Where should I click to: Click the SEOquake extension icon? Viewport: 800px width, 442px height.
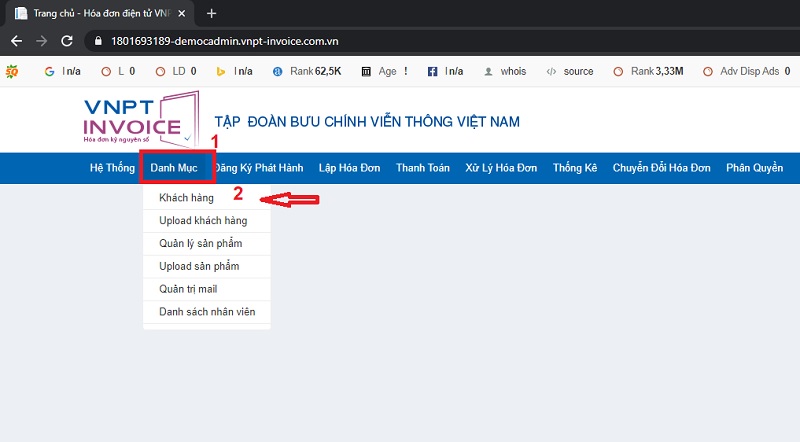click(x=12, y=71)
